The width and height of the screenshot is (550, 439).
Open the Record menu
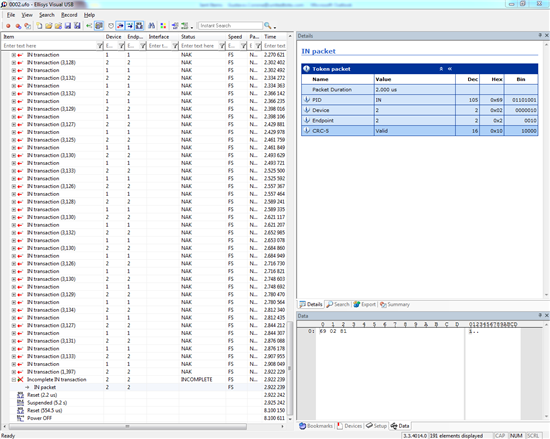(x=69, y=15)
